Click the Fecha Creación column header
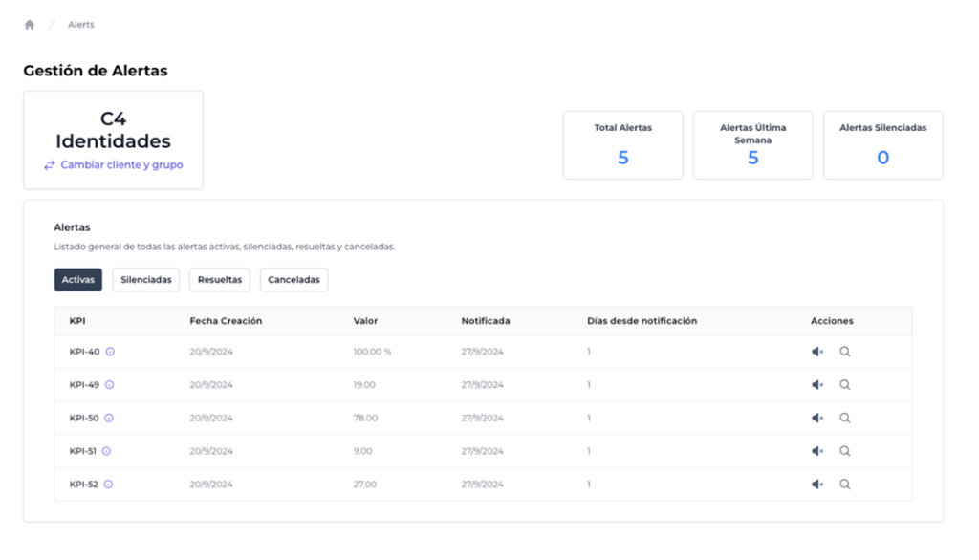This screenshot has width=979, height=560. (226, 321)
